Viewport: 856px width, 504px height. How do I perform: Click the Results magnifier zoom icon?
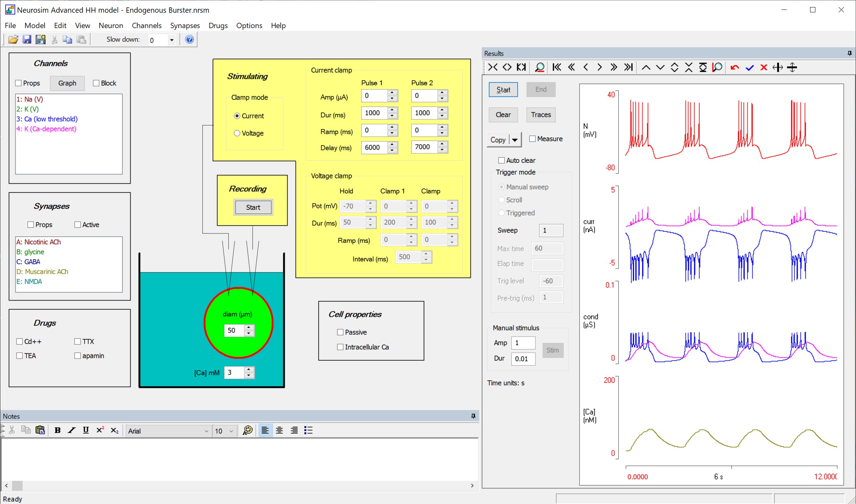click(x=539, y=67)
